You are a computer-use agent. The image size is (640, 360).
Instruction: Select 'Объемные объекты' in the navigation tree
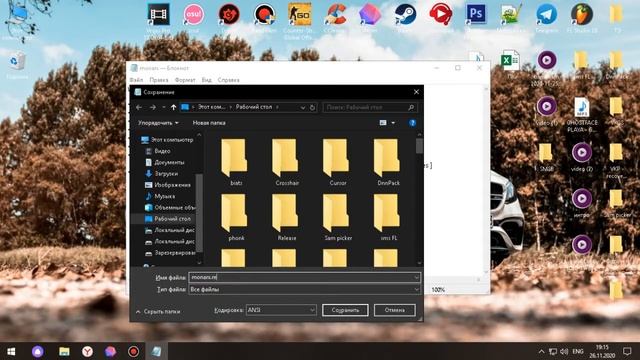[x=170, y=207]
